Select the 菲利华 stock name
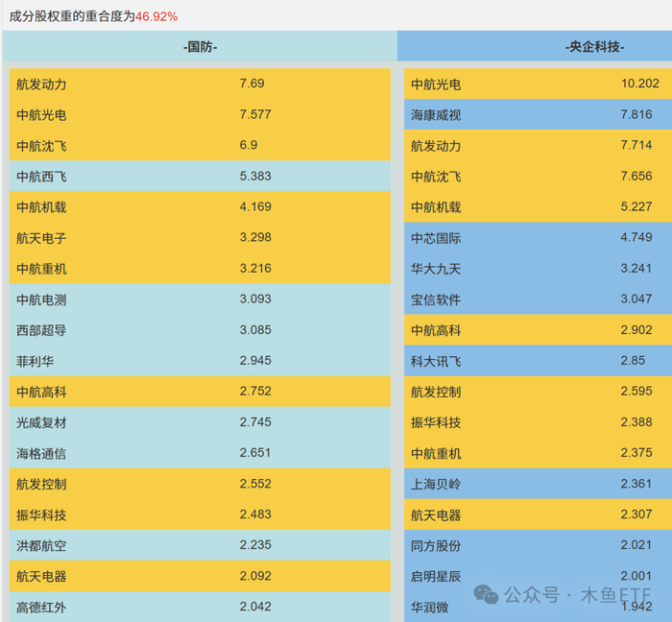This screenshot has height=622, width=672. [36, 362]
